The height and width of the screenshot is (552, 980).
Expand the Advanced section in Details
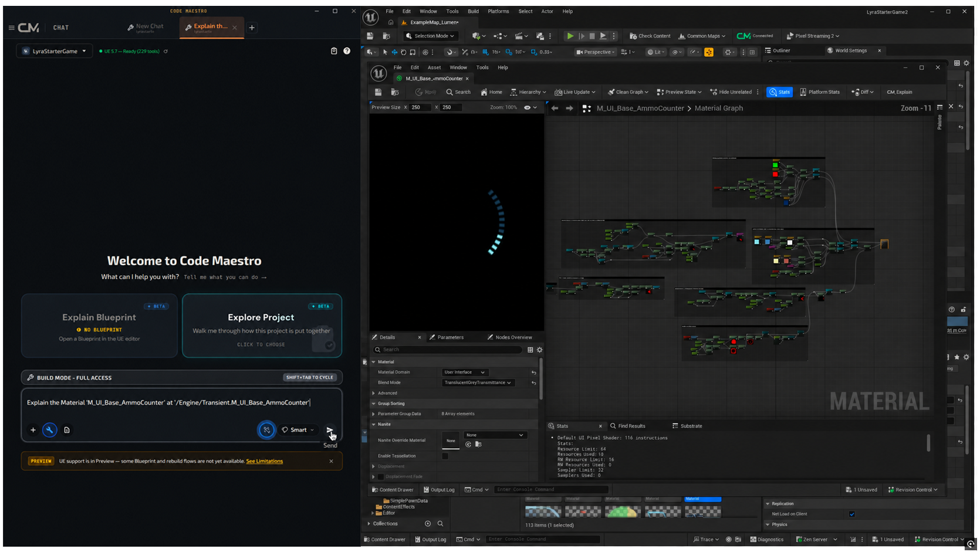[374, 394]
